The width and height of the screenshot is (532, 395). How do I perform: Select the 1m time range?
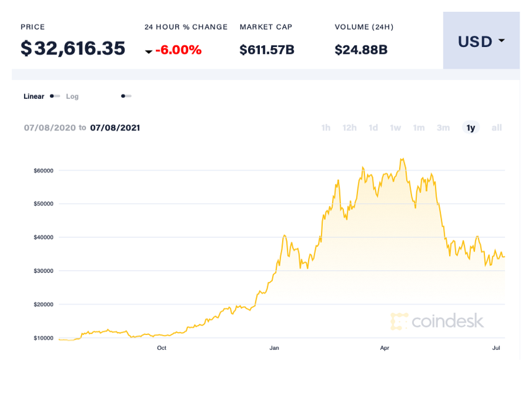pos(419,127)
